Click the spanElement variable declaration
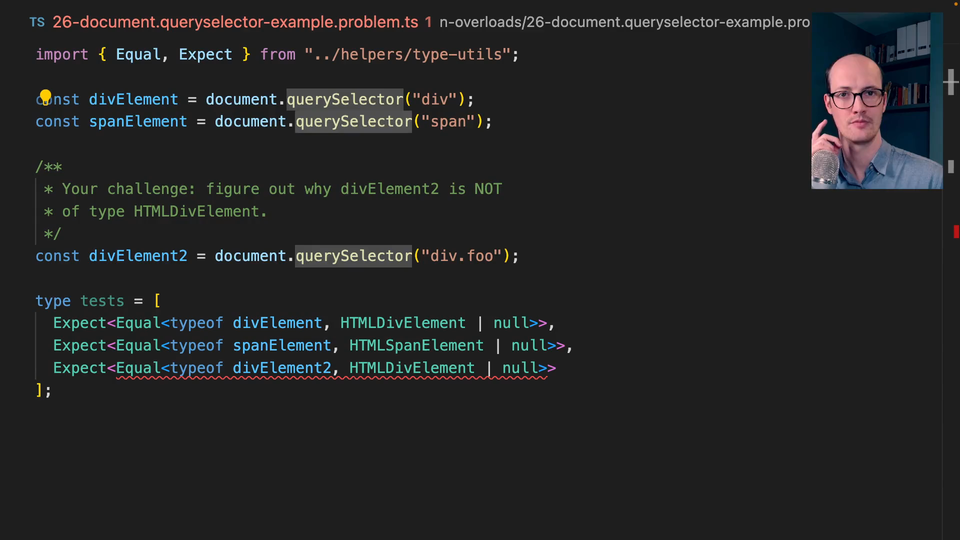 point(138,121)
